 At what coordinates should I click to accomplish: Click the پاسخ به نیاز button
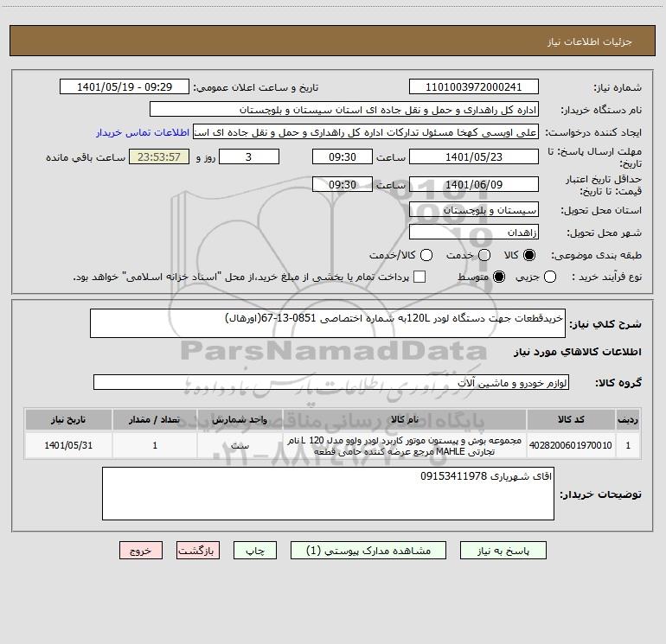503,550
